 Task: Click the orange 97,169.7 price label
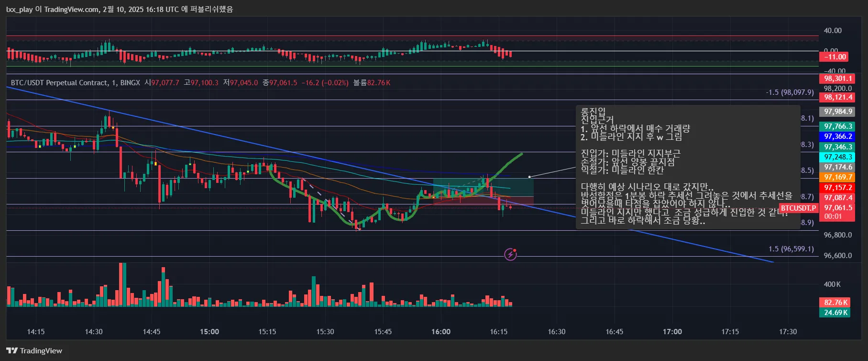click(x=838, y=177)
